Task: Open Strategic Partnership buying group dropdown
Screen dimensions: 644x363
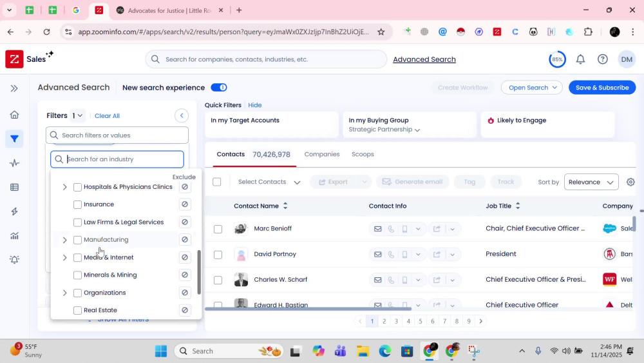Action: (384, 130)
